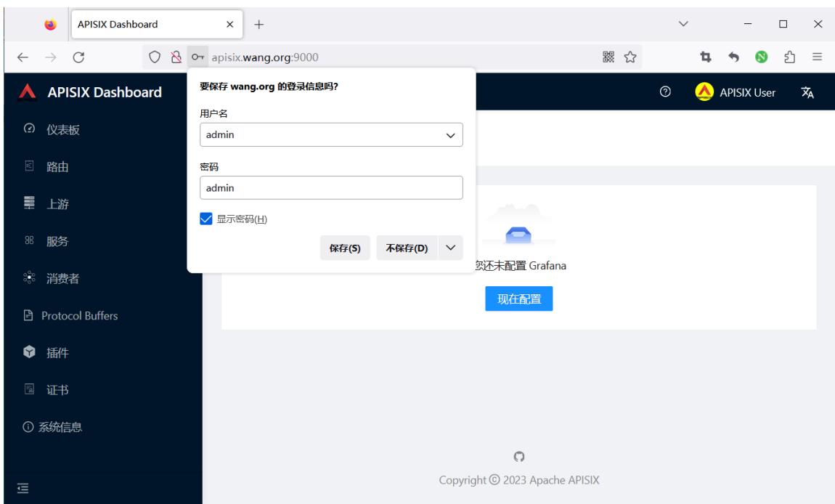Image resolution: width=835 pixels, height=504 pixels.
Task: Click the crop screenshot toolbar icon
Action: [x=706, y=57]
